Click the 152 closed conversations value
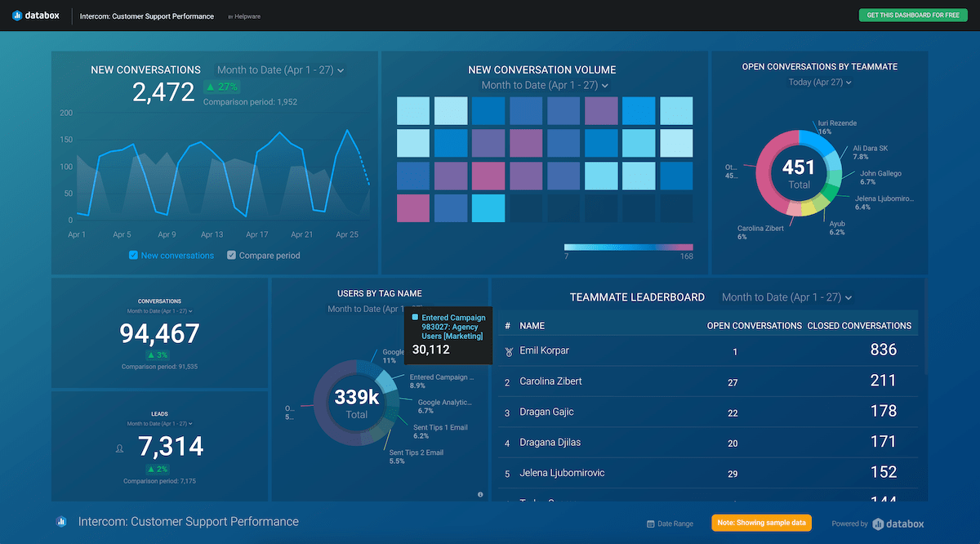The image size is (980, 544). coord(884,472)
